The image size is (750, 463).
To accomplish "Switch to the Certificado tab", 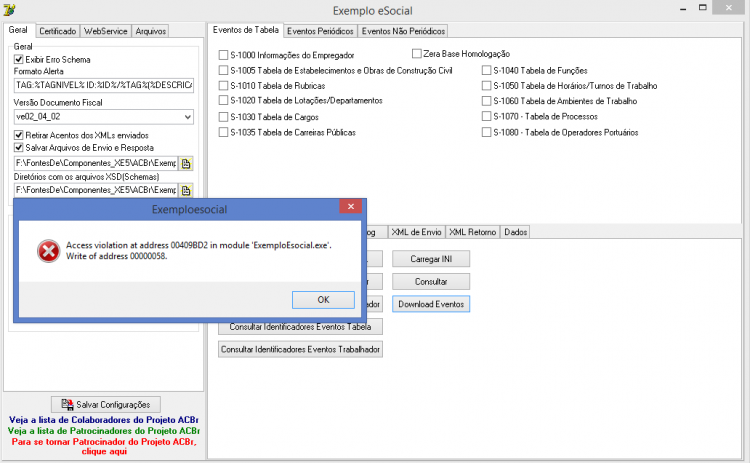I will tap(57, 31).
